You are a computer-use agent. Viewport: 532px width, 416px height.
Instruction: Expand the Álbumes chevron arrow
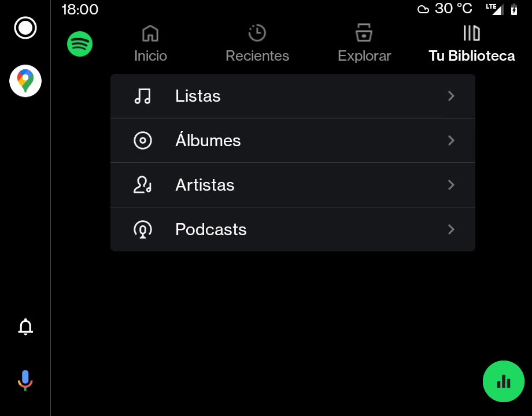pyautogui.click(x=451, y=140)
